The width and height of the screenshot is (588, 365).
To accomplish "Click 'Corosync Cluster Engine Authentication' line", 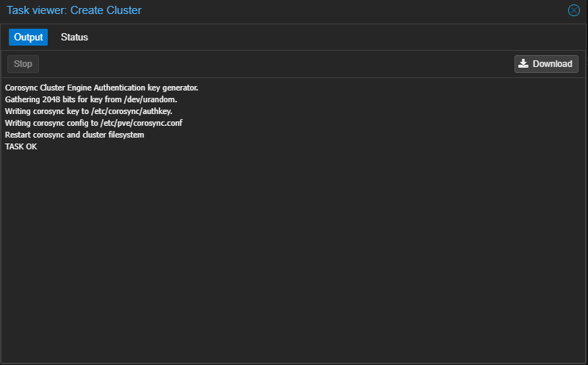I will point(101,88).
